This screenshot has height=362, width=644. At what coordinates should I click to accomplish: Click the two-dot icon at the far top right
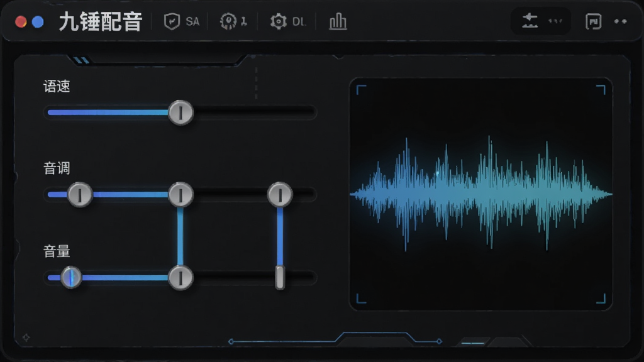[x=621, y=21]
